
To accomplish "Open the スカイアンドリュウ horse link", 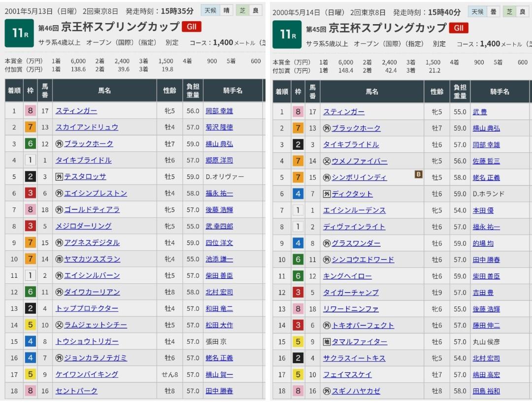I will point(87,127).
